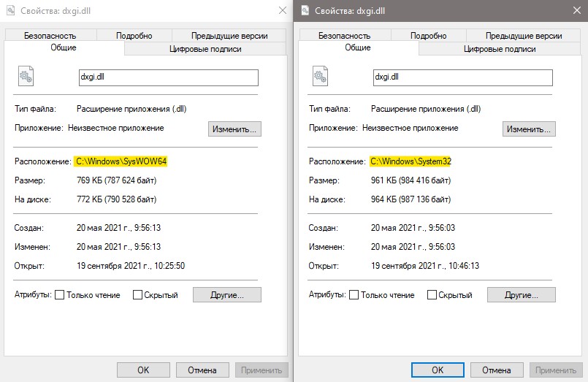Open 'Другие...' attributes in the right window
588x382 pixels.
tap(522, 295)
